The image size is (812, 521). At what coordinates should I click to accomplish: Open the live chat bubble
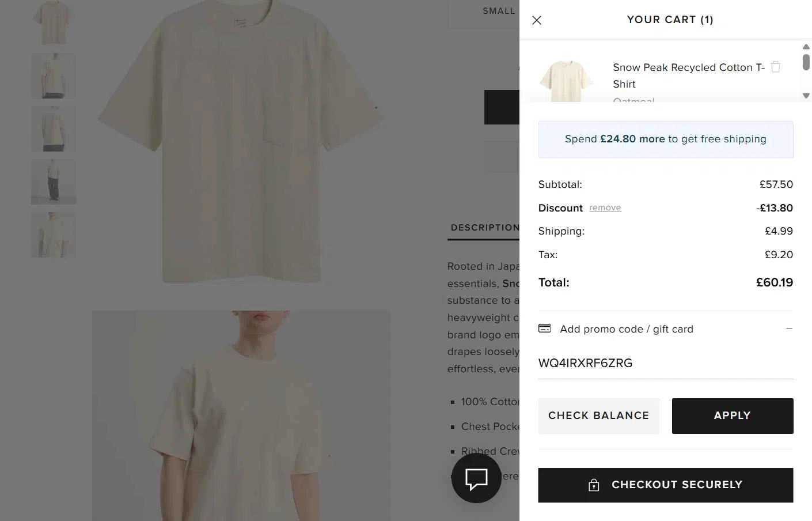tap(476, 478)
